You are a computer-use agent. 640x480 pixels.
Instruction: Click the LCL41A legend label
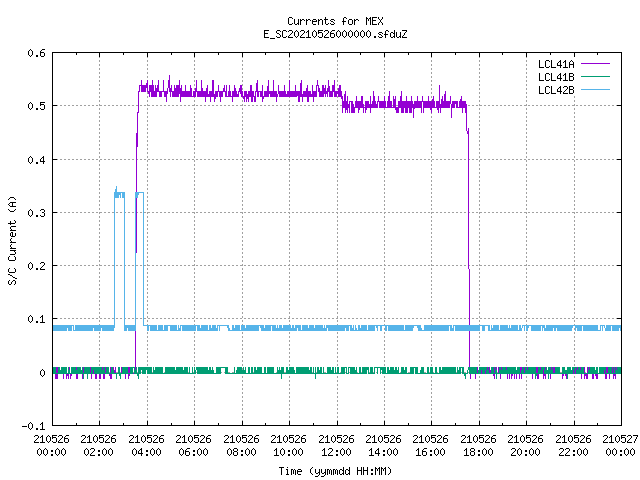pyautogui.click(x=556, y=64)
